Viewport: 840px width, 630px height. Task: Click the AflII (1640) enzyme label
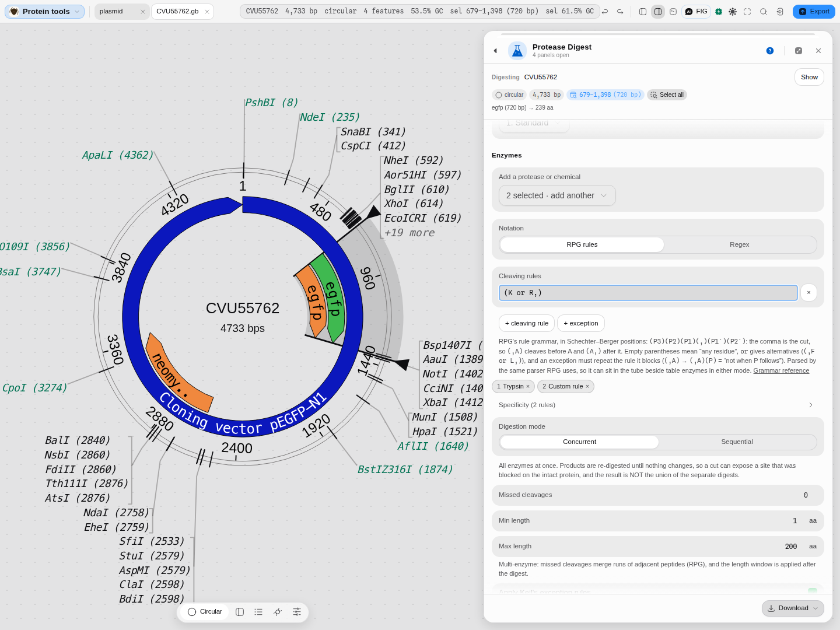[x=433, y=446]
